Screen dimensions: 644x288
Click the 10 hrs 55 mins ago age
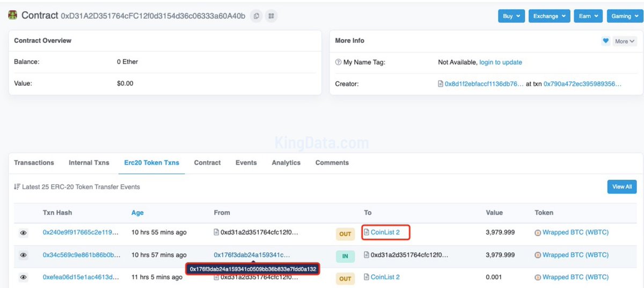pos(159,233)
